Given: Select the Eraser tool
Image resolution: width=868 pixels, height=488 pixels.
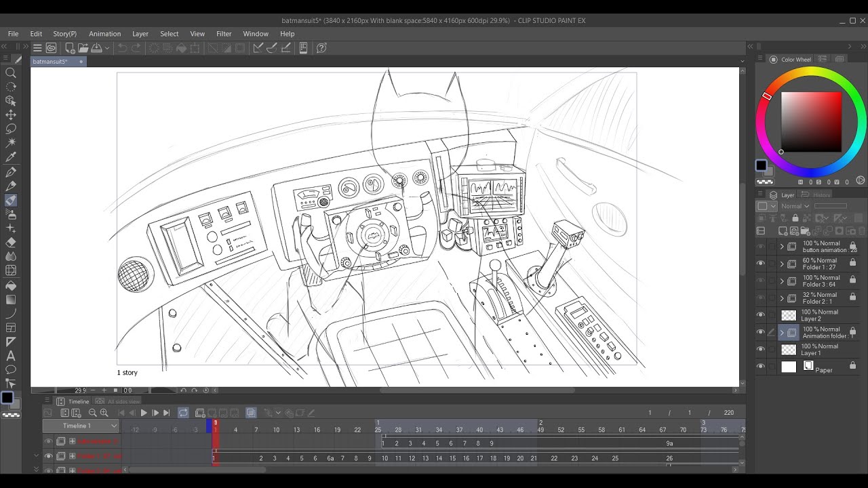Looking at the screenshot, I should pyautogui.click(x=11, y=242).
